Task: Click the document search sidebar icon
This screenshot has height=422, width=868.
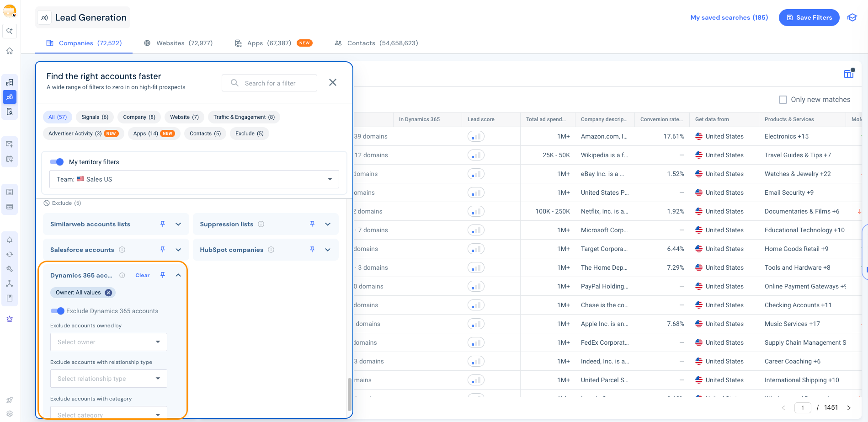Action: [10, 112]
